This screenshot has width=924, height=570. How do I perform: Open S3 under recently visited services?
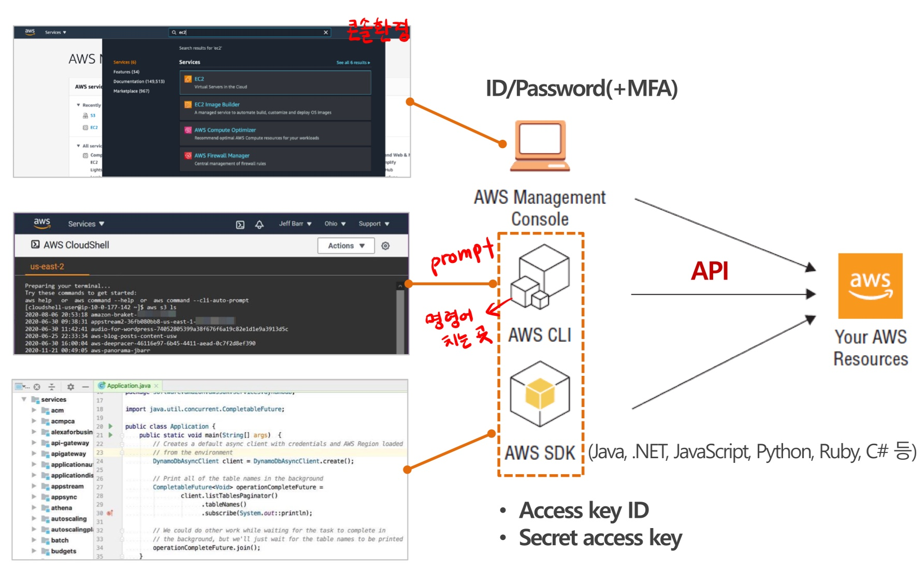coord(93,116)
